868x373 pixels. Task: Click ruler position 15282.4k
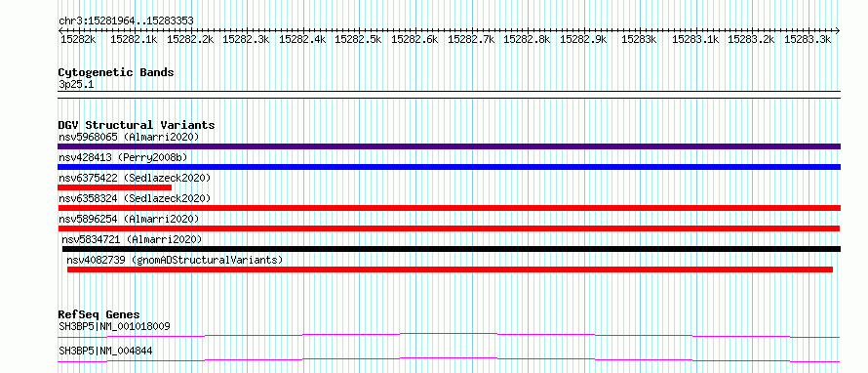pyautogui.click(x=302, y=39)
